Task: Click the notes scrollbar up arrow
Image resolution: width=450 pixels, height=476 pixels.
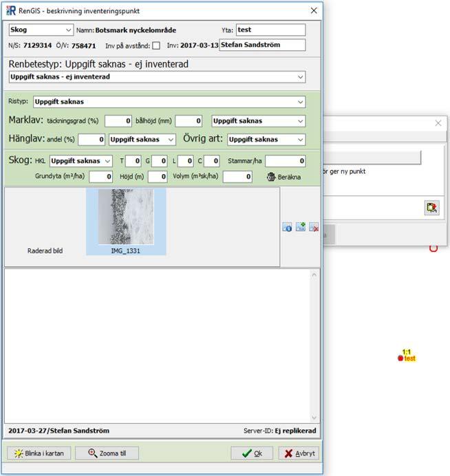Action: point(314,274)
